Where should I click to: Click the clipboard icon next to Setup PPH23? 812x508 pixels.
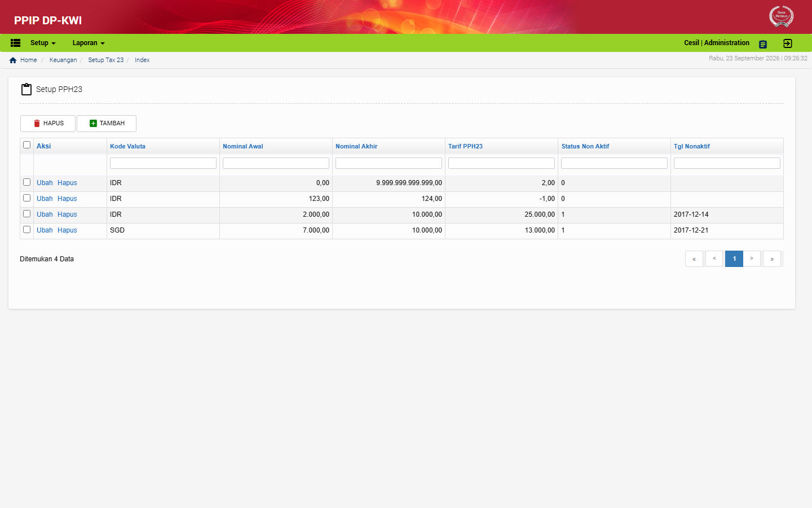27,89
